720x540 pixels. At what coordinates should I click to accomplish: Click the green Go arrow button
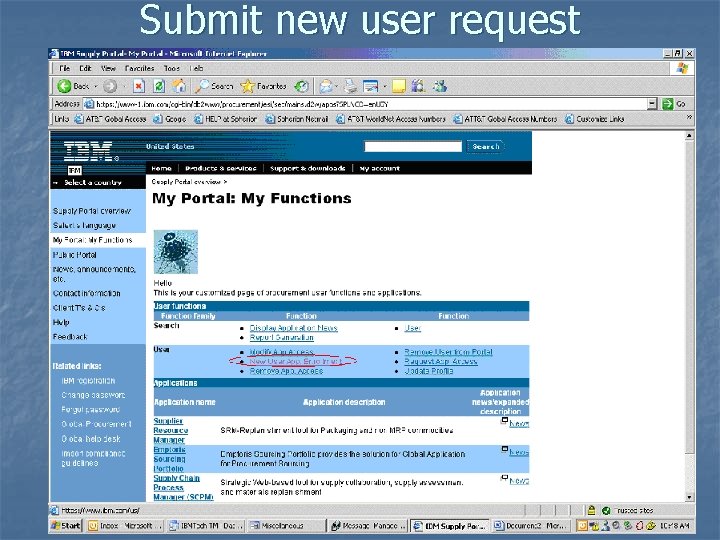pos(668,104)
